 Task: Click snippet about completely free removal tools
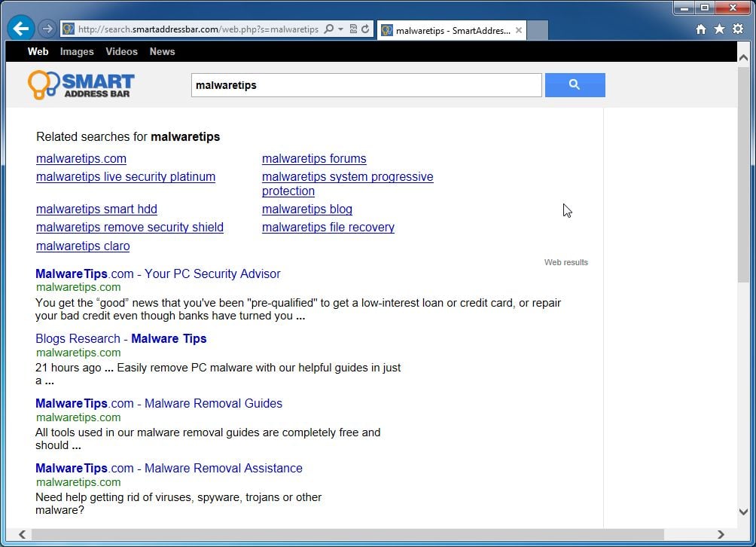pyautogui.click(x=208, y=439)
